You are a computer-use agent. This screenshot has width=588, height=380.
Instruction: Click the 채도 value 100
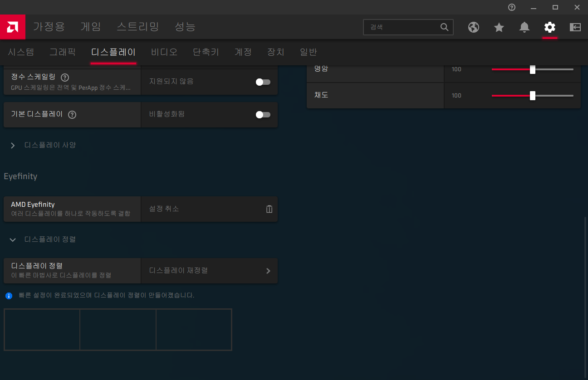[456, 96]
